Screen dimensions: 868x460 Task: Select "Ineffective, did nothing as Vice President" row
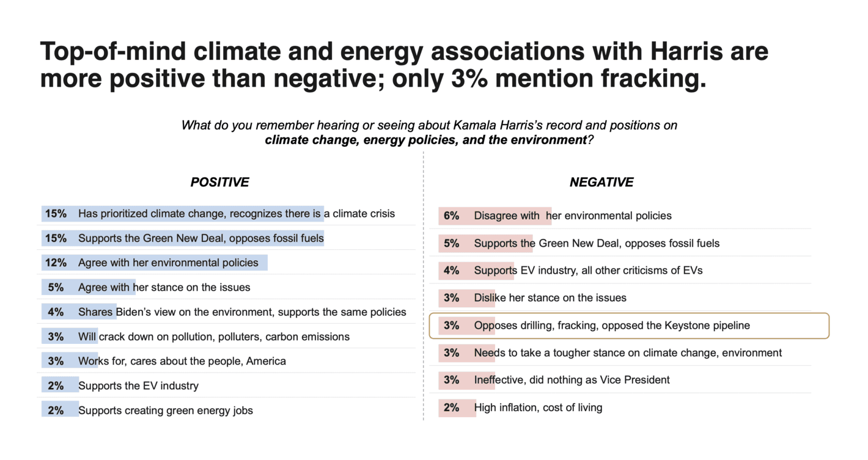[x=572, y=380]
